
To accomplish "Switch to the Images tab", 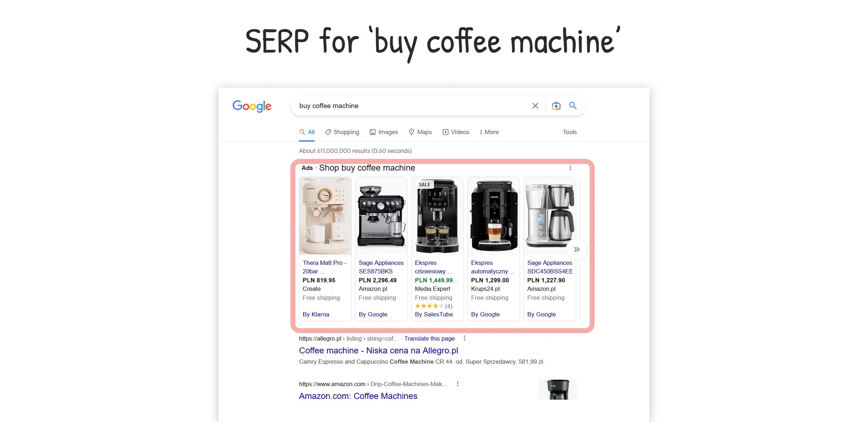I will click(x=384, y=132).
